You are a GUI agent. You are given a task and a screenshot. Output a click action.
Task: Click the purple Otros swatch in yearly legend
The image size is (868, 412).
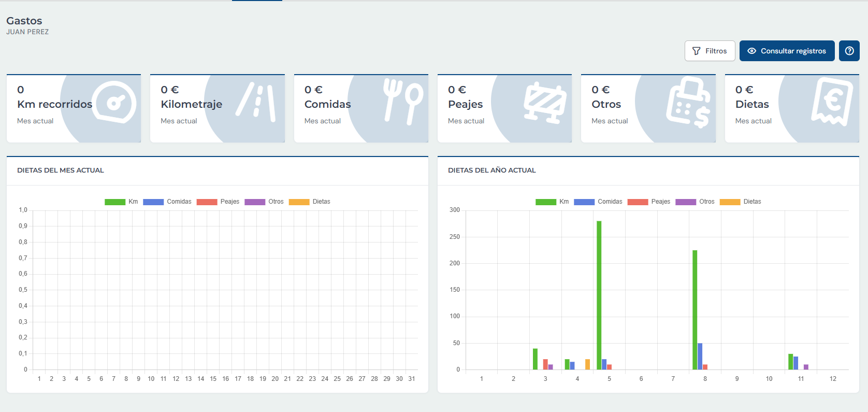click(686, 202)
